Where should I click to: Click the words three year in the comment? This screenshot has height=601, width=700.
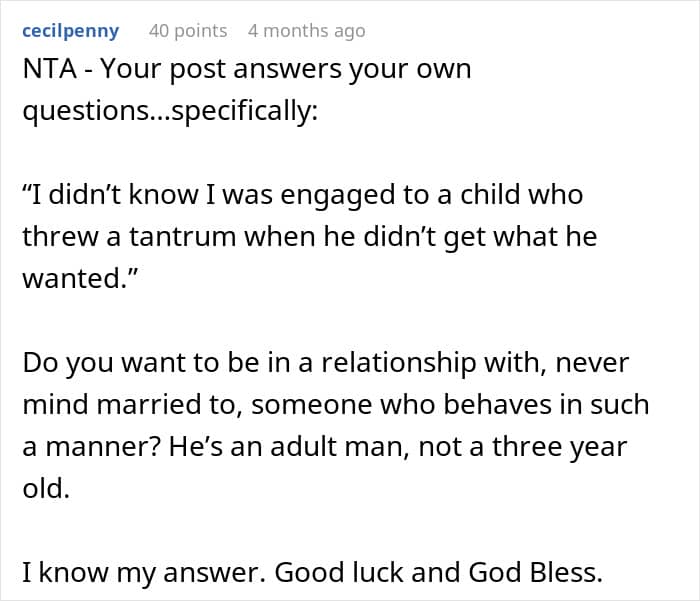[560, 447]
